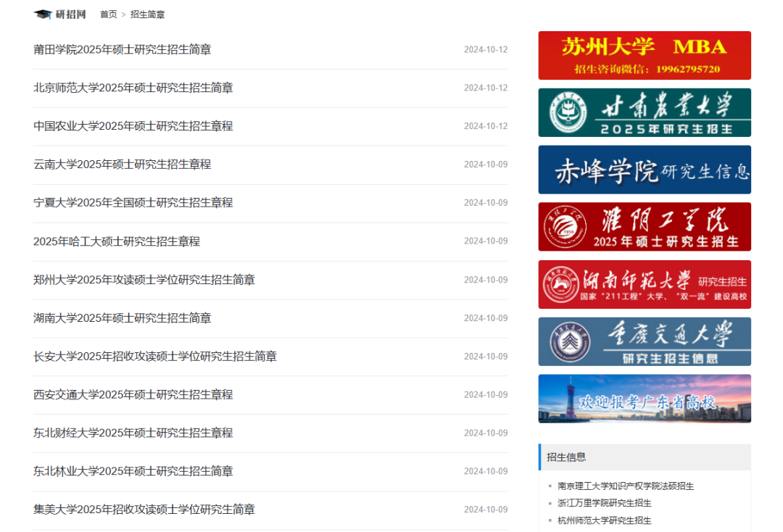The width and height of the screenshot is (783, 532).
Task: Open 云南大学2025年硕士研究生招生章程
Action: (x=123, y=165)
